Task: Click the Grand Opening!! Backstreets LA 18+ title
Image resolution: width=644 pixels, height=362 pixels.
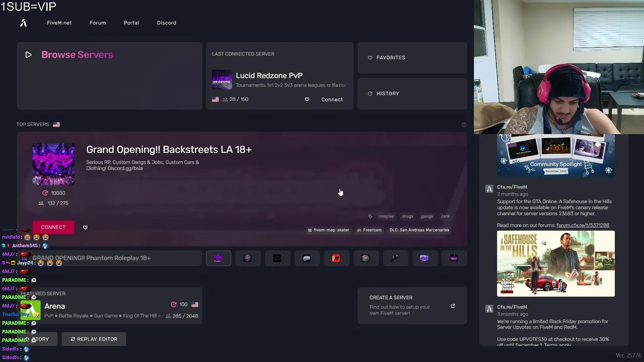Action: tap(169, 149)
